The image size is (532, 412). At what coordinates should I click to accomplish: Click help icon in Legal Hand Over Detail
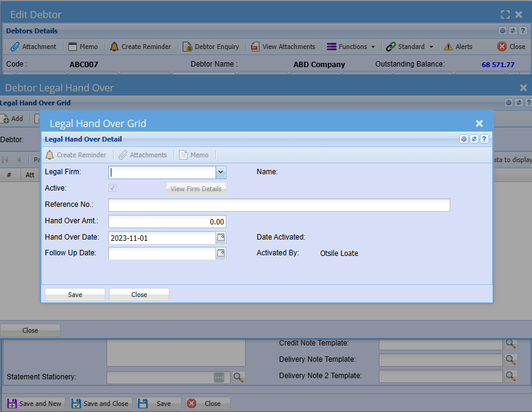484,139
